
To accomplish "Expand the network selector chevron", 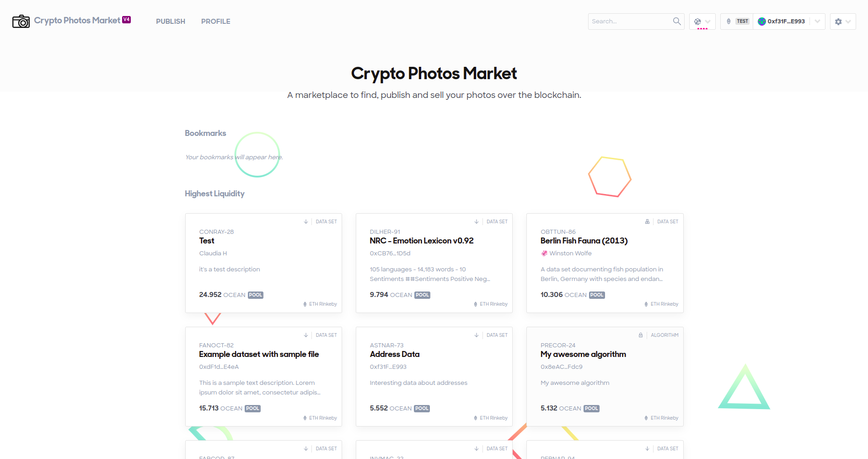I will [708, 22].
